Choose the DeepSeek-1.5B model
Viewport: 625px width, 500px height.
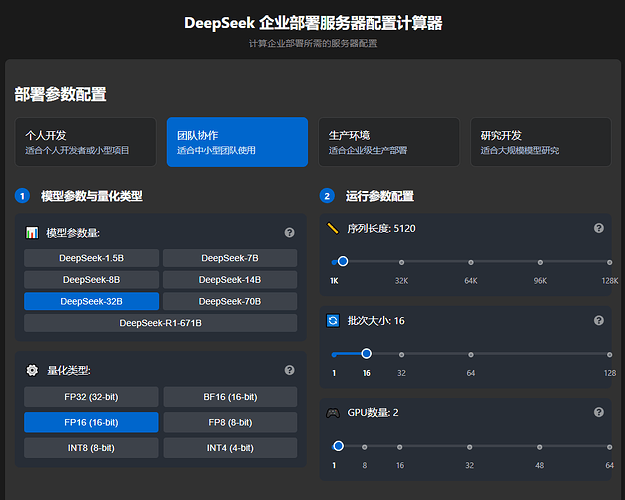click(x=91, y=258)
